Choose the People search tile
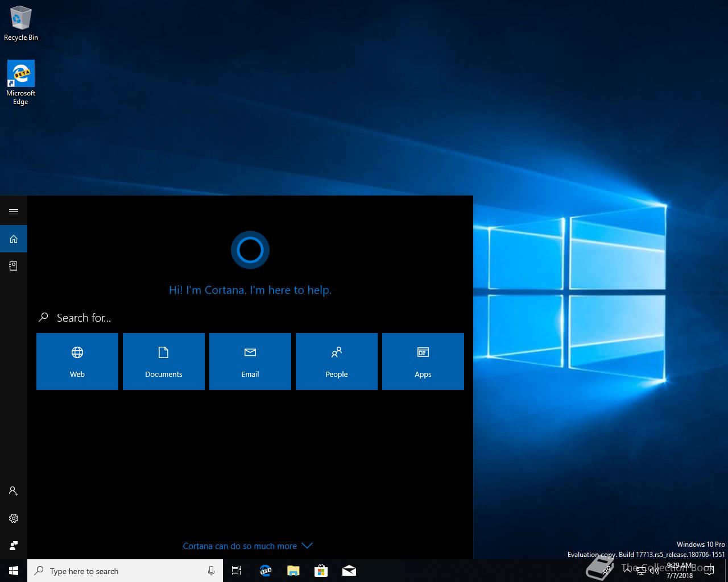Viewport: 728px width, 582px height. pyautogui.click(x=337, y=361)
